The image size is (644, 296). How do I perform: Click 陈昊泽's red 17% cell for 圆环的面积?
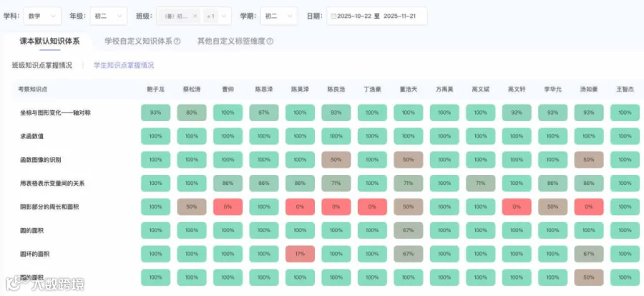click(300, 254)
